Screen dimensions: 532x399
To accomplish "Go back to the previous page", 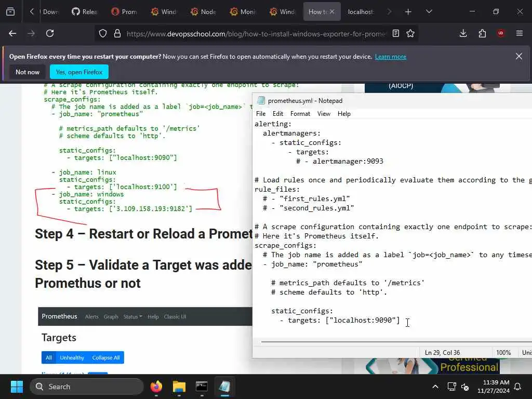I will click(x=12, y=33).
